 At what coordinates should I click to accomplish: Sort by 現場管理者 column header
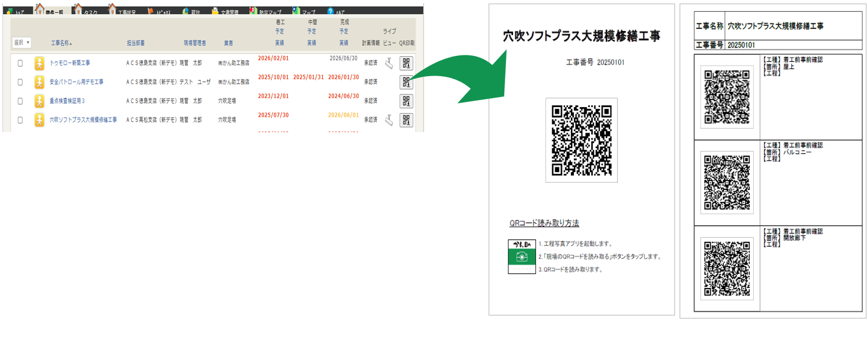195,43
